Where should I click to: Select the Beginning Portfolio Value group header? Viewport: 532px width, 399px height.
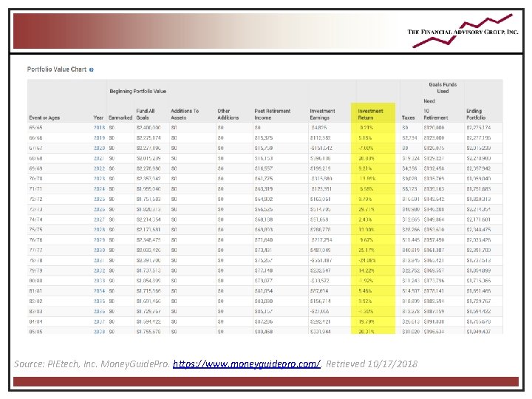click(x=137, y=92)
